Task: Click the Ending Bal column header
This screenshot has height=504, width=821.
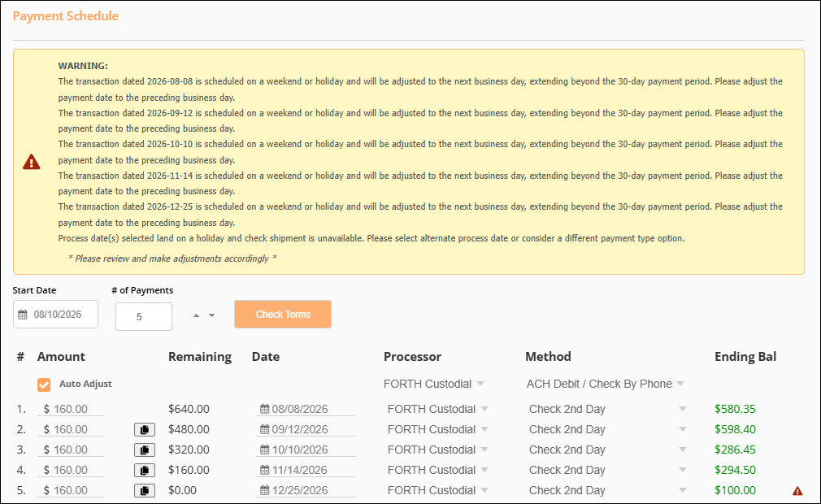Action: [745, 356]
